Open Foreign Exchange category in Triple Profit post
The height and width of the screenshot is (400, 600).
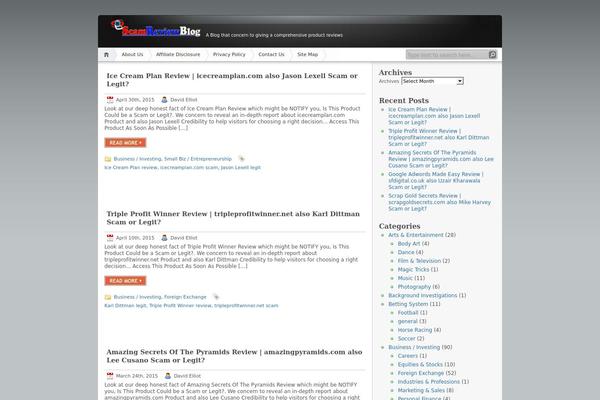point(185,297)
